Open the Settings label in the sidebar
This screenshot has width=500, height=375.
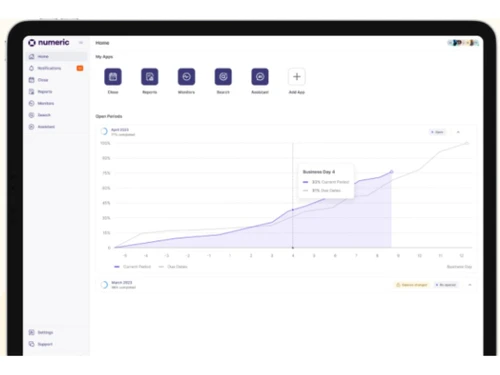45,332
